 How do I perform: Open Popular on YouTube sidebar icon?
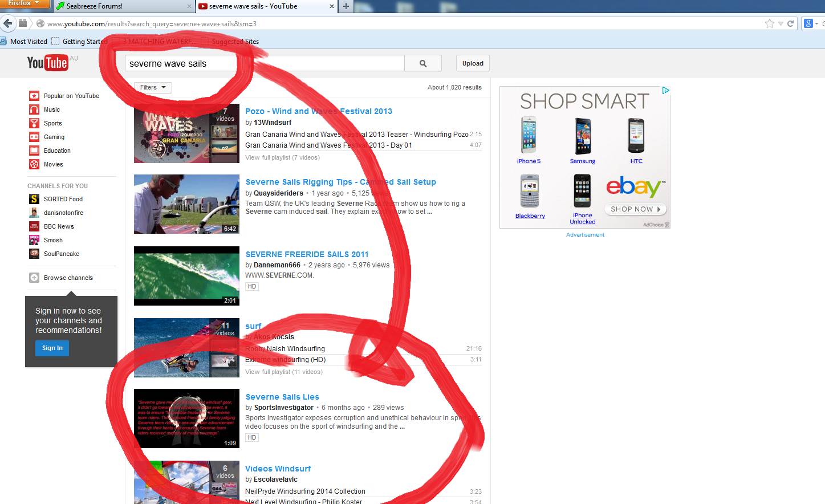[34, 96]
